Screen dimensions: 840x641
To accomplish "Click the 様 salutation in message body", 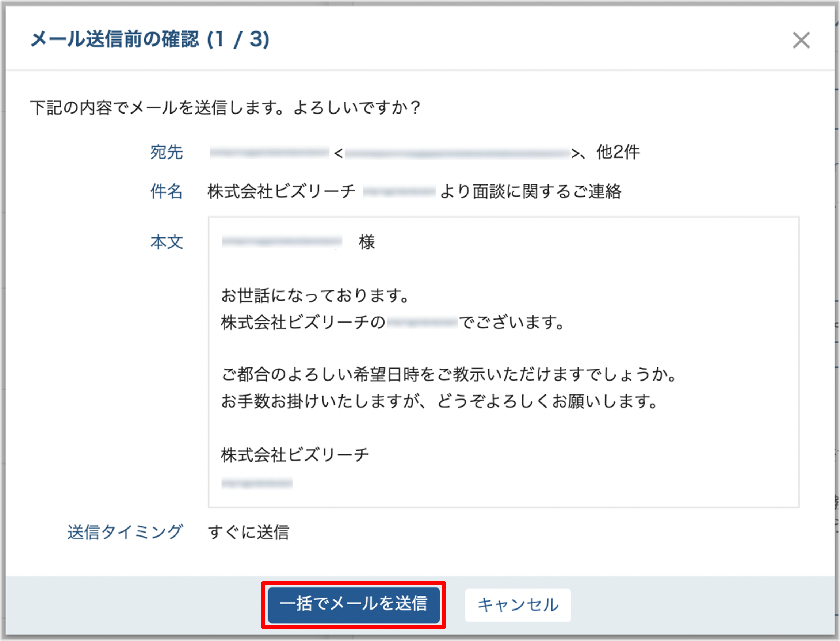I will click(x=367, y=242).
